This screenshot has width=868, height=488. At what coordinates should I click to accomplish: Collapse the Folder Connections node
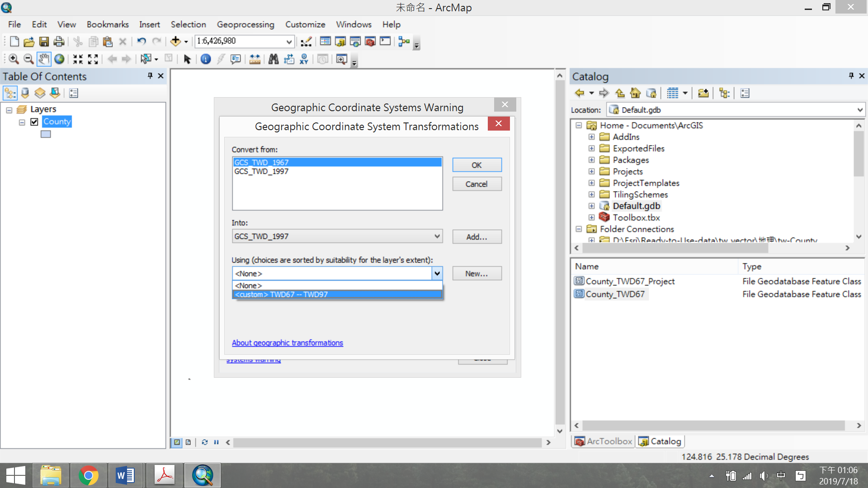[579, 229]
